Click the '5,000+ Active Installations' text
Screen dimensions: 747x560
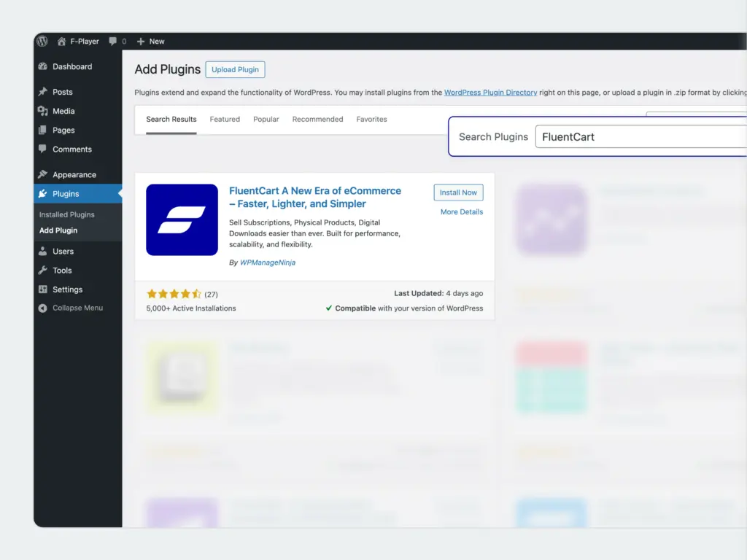point(190,308)
